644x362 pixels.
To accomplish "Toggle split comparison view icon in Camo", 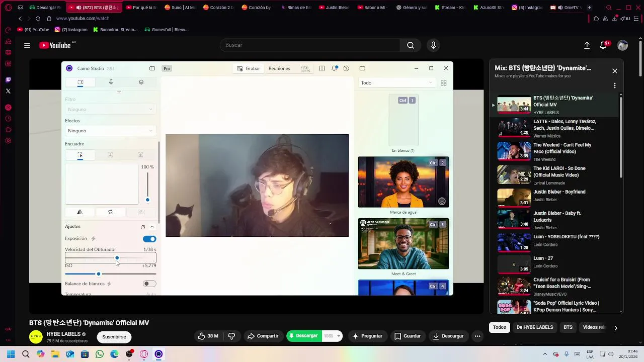I will click(x=322, y=68).
